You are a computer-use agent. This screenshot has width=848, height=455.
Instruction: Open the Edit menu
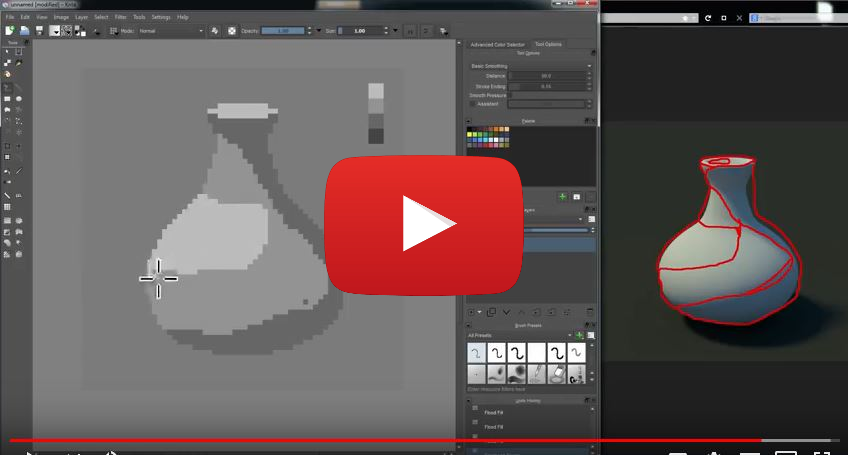click(25, 17)
